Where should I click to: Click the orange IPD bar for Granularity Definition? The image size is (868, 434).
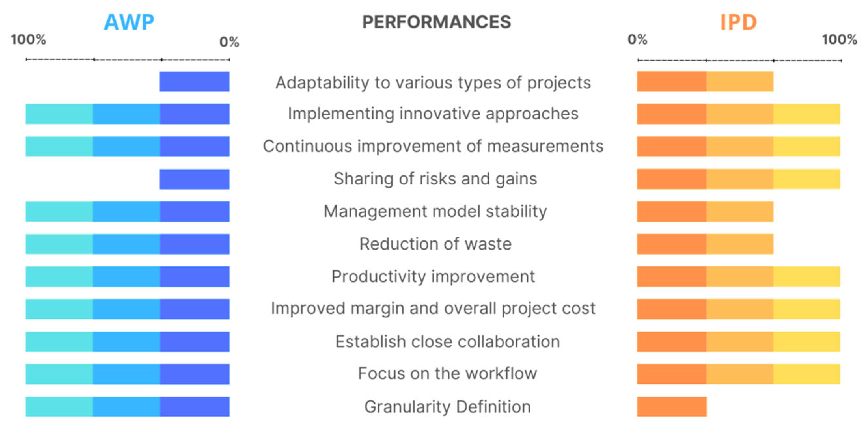pos(671,406)
